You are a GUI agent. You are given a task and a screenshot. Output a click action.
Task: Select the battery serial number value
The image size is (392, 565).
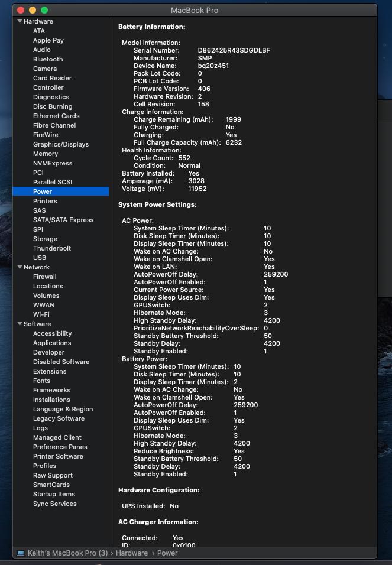pyautogui.click(x=234, y=50)
